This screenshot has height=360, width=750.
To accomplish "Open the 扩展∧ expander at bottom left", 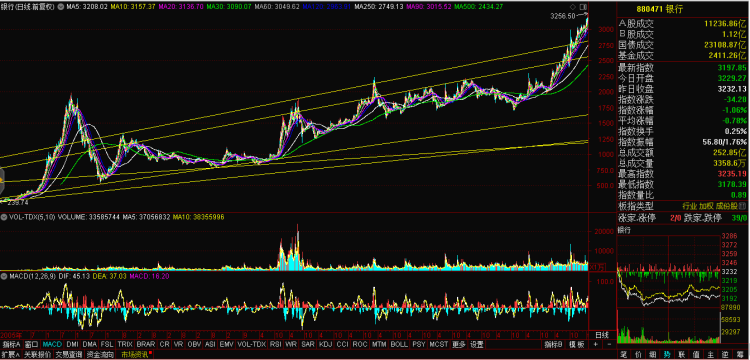I will 10,355.
